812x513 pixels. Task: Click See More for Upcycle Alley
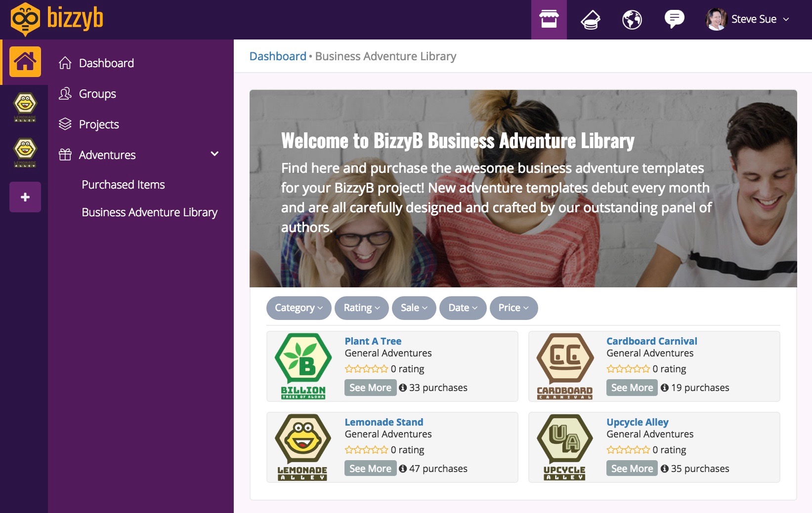coord(632,469)
